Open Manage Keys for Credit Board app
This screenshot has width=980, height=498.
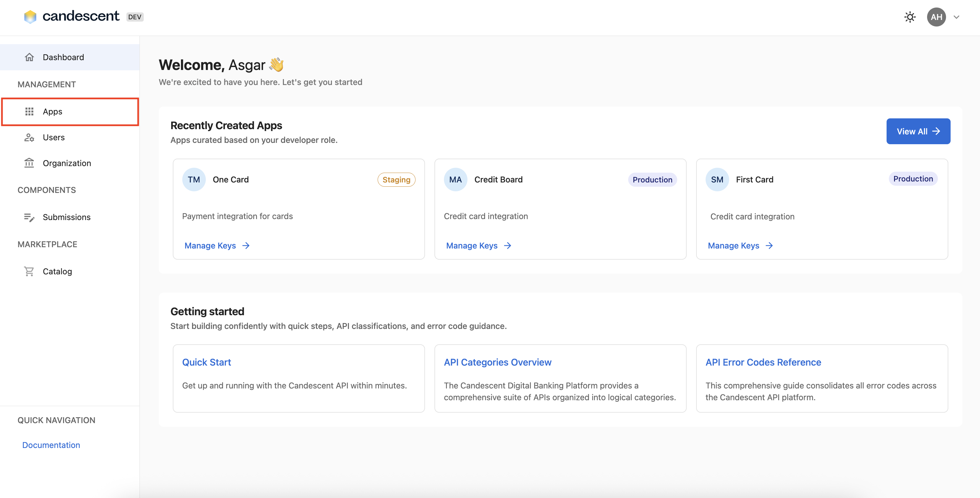tap(479, 245)
